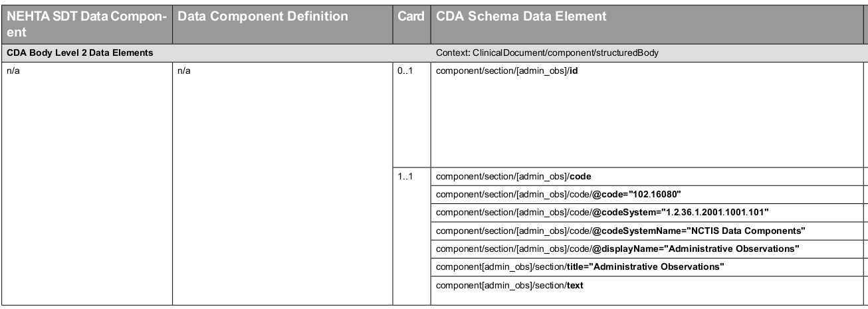Click the 'CDA Body Level 2 Data Elements' row label
This screenshot has width=868, height=309.
pos(80,53)
